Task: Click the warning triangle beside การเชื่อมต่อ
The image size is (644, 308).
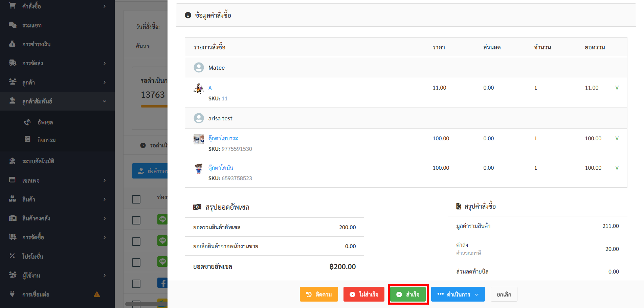Action: point(97,294)
